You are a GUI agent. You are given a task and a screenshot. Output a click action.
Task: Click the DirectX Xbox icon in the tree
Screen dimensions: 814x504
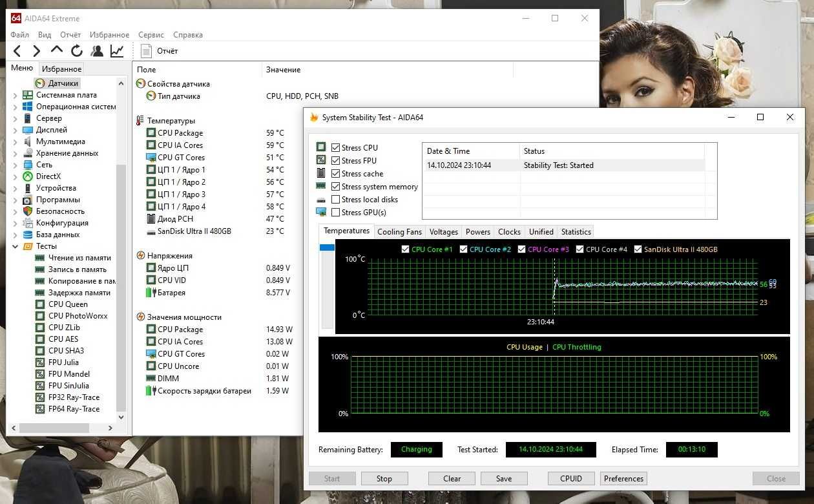[x=28, y=176]
